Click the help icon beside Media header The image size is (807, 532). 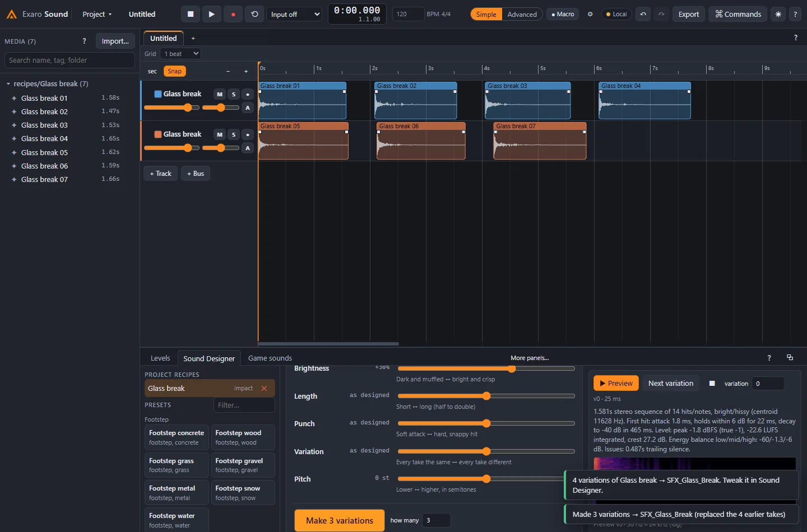(x=84, y=41)
